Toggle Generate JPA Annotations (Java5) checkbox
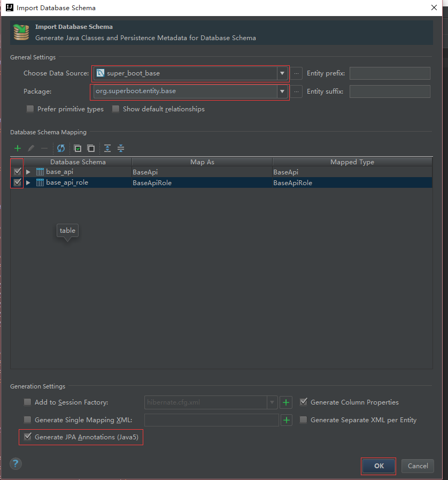 pyautogui.click(x=27, y=437)
